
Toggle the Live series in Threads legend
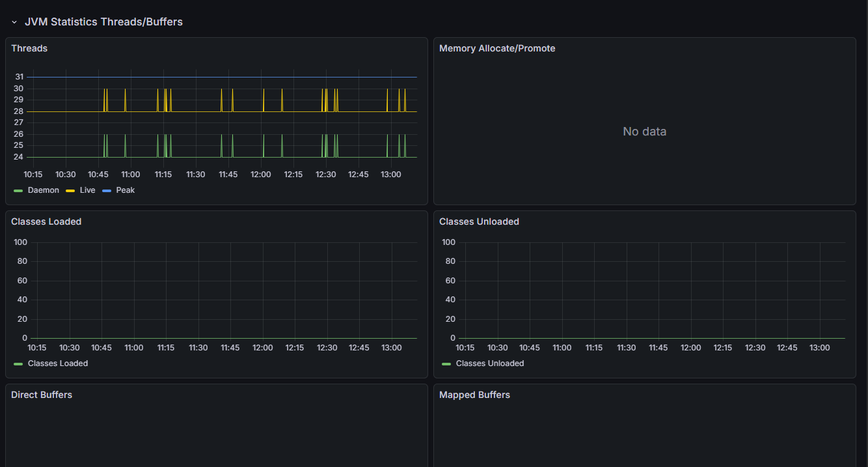tap(87, 190)
